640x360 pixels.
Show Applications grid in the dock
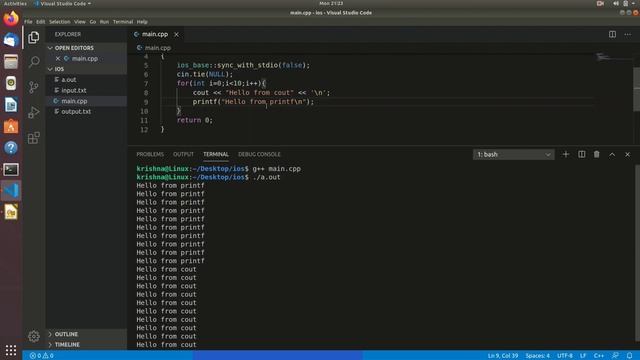(x=11, y=350)
